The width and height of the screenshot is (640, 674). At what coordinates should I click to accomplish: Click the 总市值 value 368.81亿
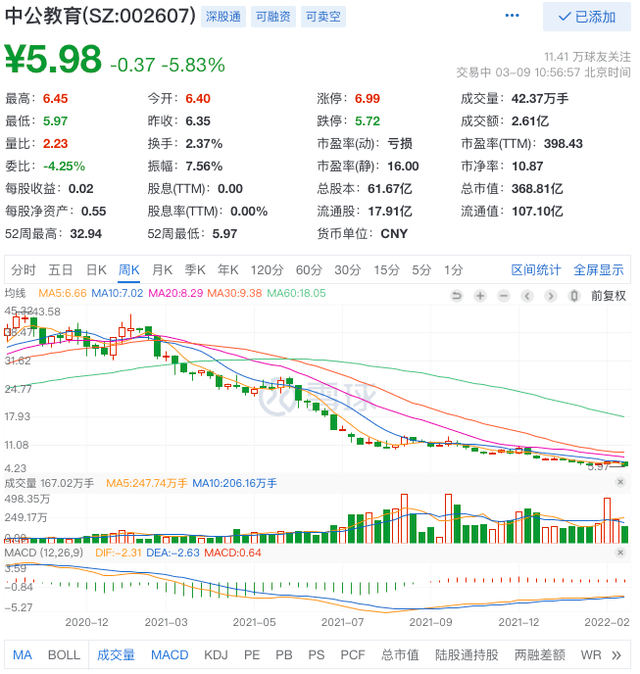(x=537, y=189)
